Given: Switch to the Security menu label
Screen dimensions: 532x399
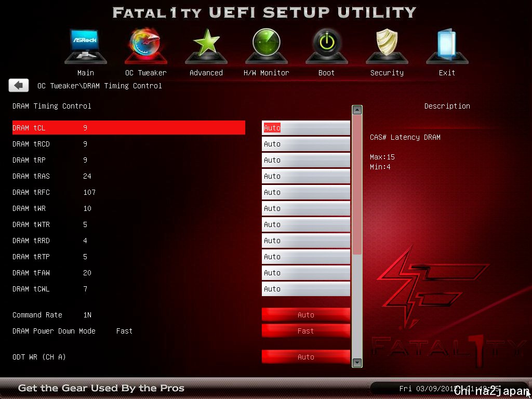Looking at the screenshot, I should [387, 73].
